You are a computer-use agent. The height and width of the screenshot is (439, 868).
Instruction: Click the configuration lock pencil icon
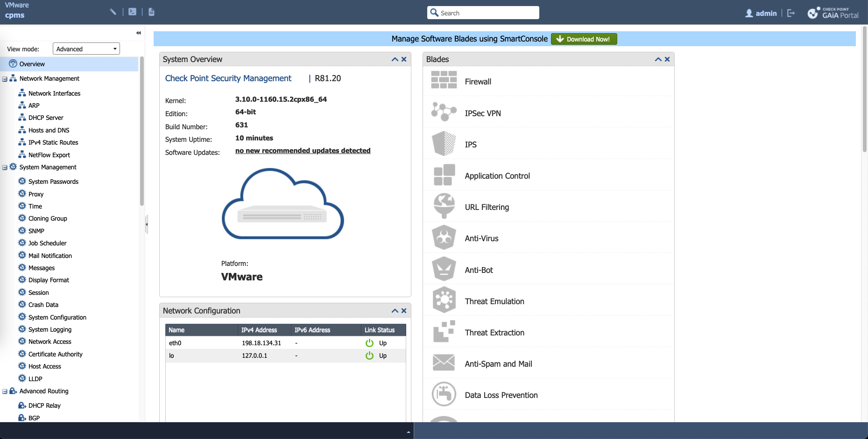(113, 12)
